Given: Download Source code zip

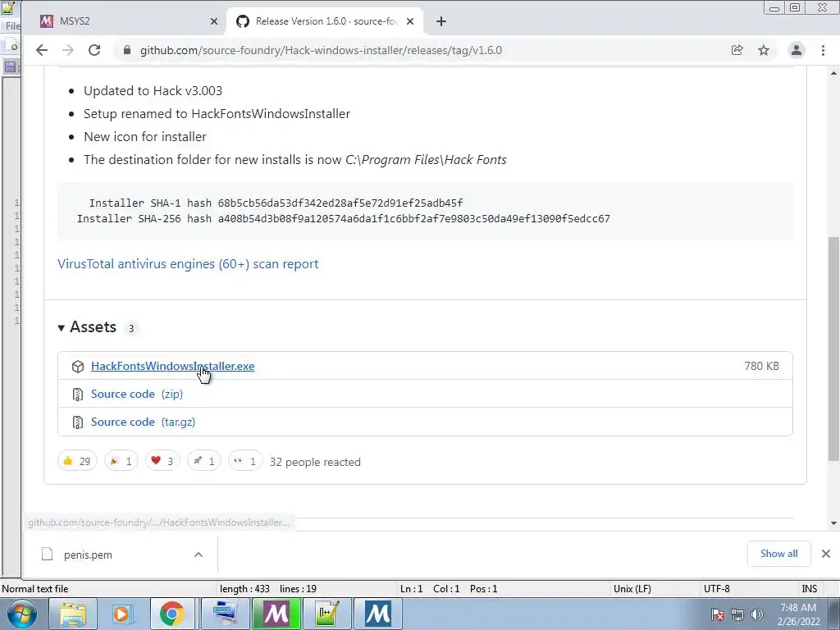Looking at the screenshot, I should click(x=137, y=394).
